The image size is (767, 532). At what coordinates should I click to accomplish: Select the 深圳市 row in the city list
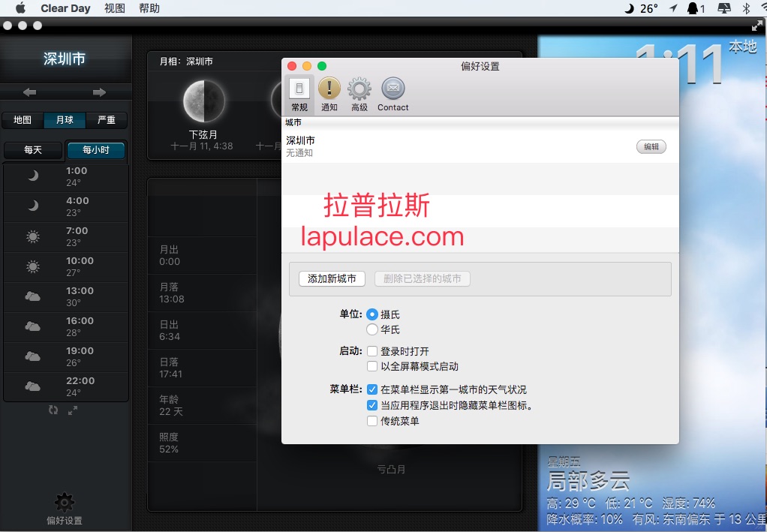[480, 146]
